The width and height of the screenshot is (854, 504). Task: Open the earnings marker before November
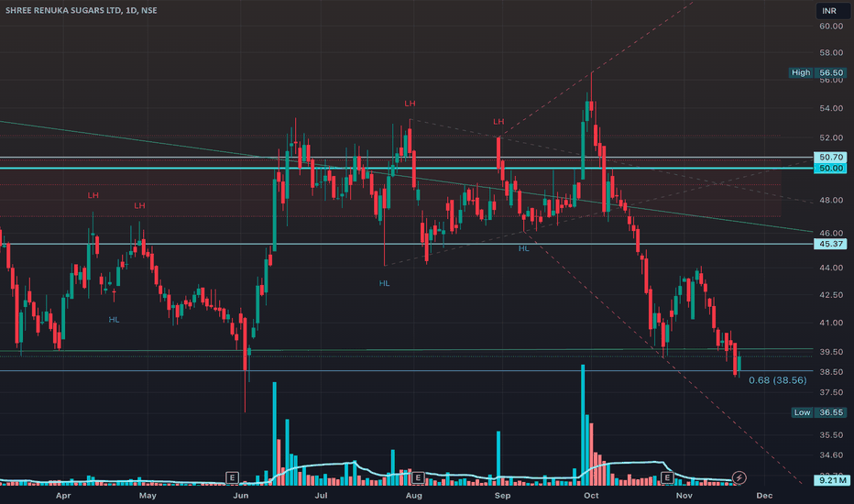coord(667,477)
